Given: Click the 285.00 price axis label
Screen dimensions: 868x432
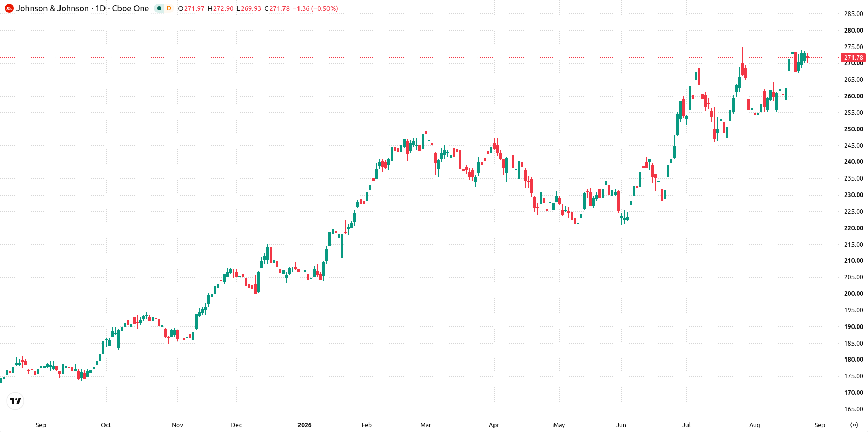Looking at the screenshot, I should click(x=854, y=14).
